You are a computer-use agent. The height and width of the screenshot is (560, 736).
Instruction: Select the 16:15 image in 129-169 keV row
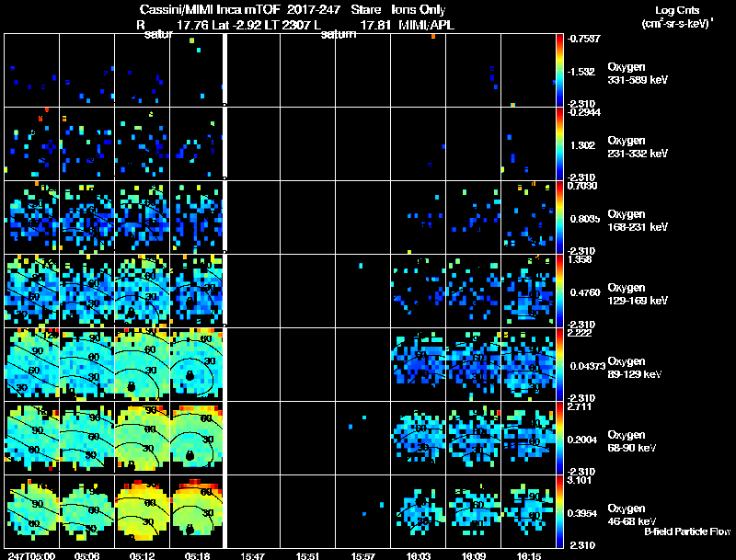click(x=528, y=291)
